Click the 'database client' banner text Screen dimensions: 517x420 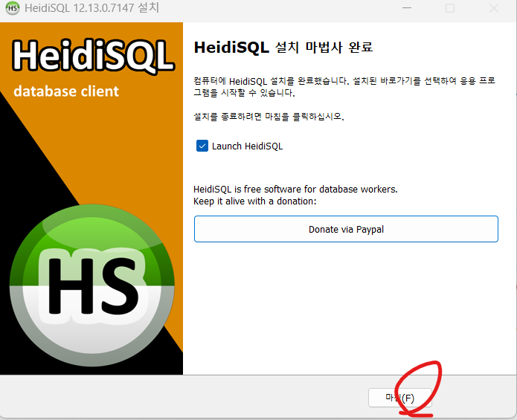[x=66, y=91]
